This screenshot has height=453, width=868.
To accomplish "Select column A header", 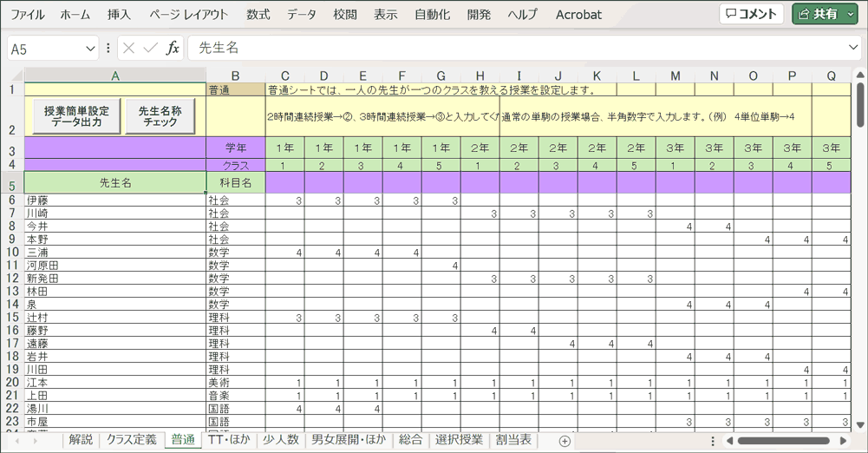I will coord(115,75).
